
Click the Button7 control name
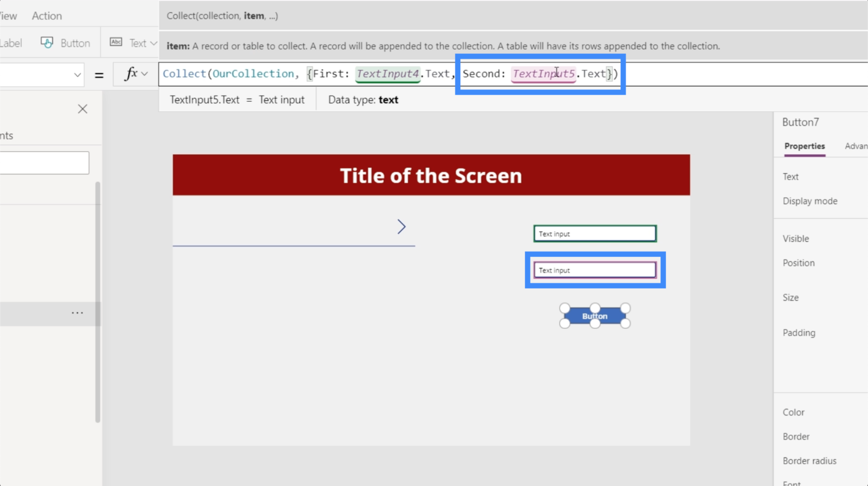pyautogui.click(x=800, y=122)
